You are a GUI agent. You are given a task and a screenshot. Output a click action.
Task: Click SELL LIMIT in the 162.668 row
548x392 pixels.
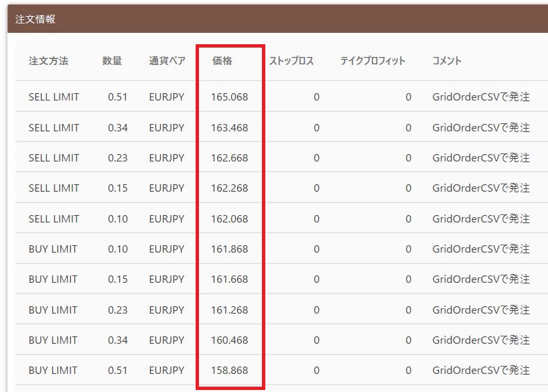[54, 157]
